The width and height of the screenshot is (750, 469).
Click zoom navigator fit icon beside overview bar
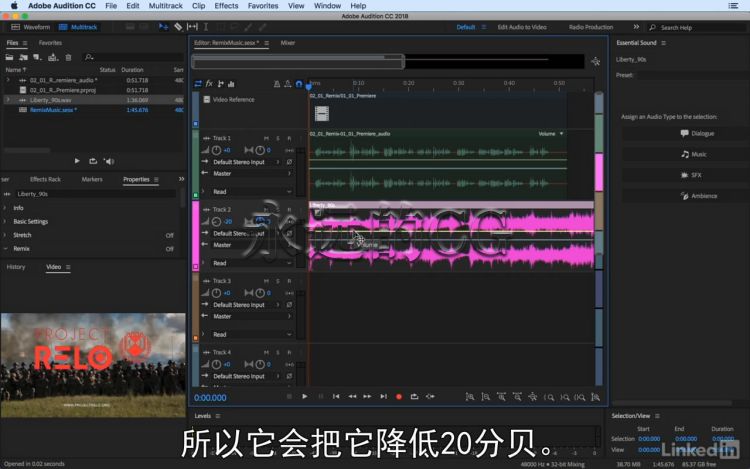tap(596, 61)
